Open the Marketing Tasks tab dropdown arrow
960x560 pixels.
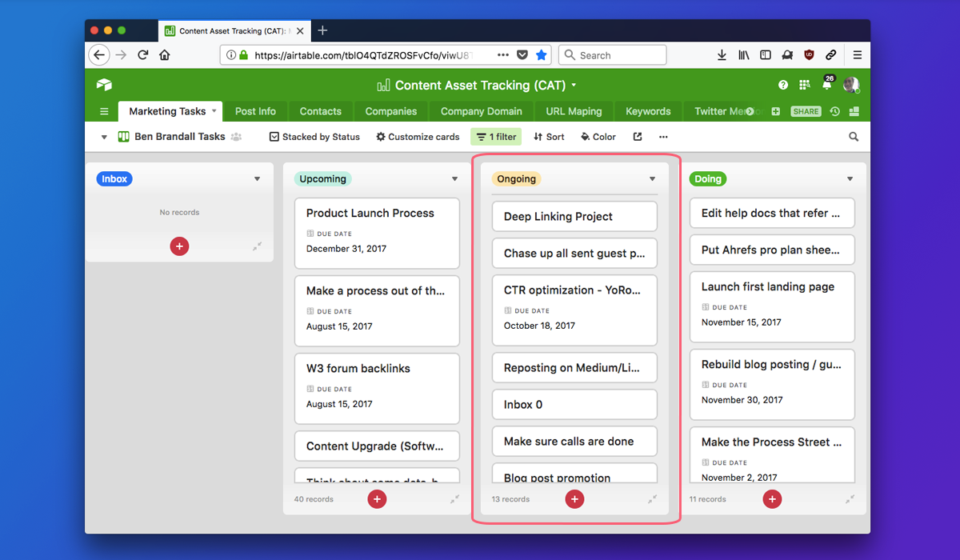(214, 111)
